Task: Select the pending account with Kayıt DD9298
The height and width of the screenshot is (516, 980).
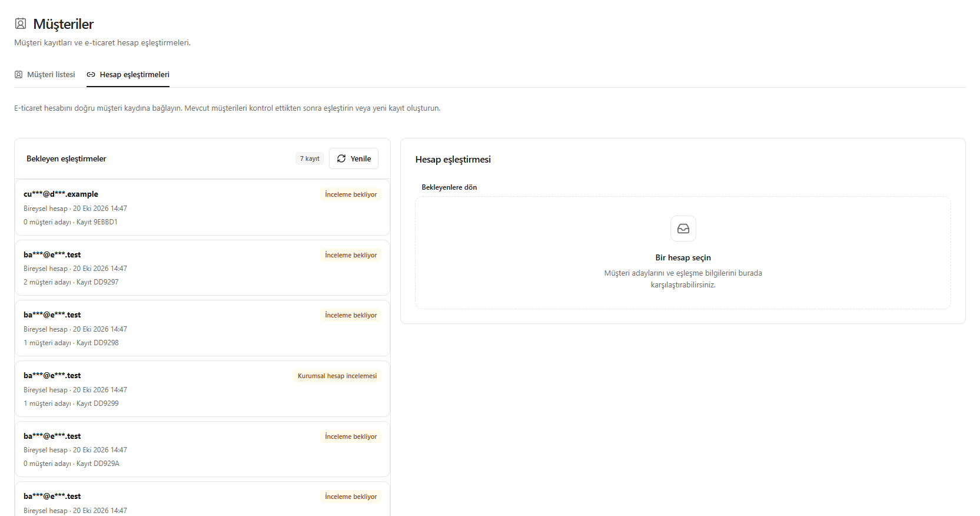Action: click(x=202, y=328)
